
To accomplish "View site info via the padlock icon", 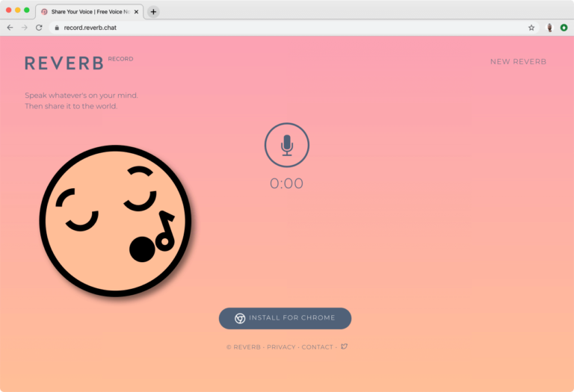I will point(57,28).
